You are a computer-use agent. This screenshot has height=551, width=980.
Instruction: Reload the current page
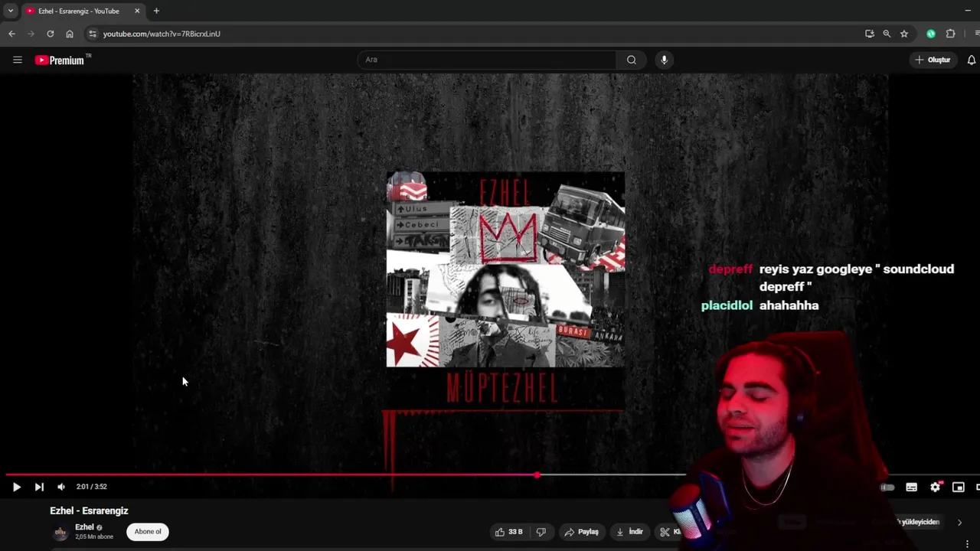[x=50, y=34]
